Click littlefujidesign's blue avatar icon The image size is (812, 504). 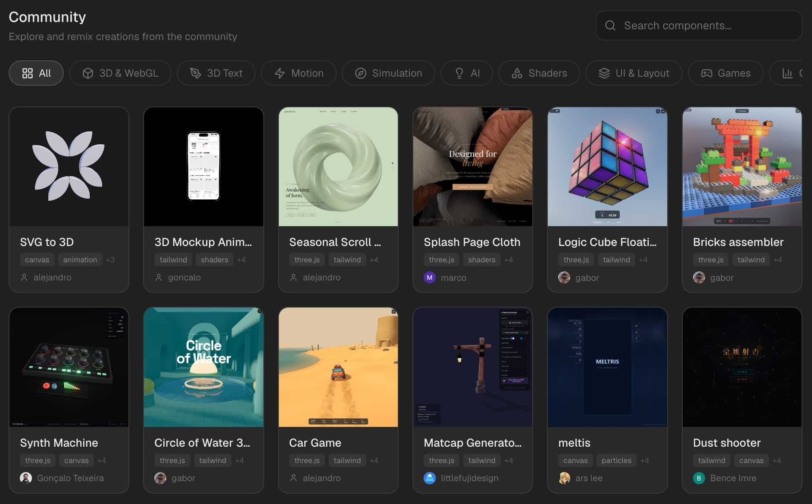(429, 478)
